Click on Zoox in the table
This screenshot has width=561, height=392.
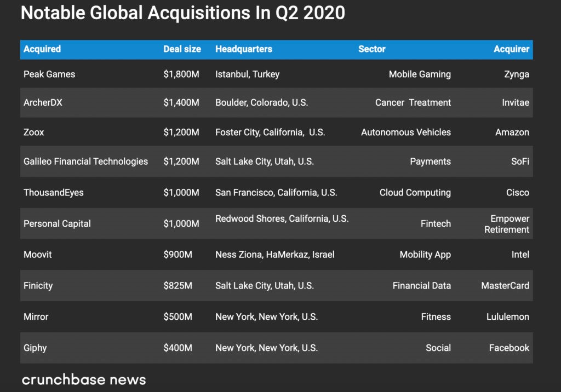click(34, 132)
